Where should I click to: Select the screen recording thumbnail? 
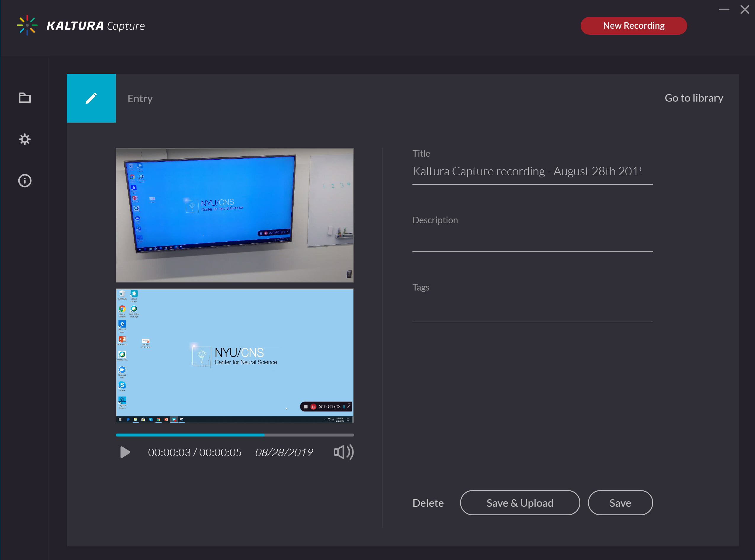(x=234, y=356)
